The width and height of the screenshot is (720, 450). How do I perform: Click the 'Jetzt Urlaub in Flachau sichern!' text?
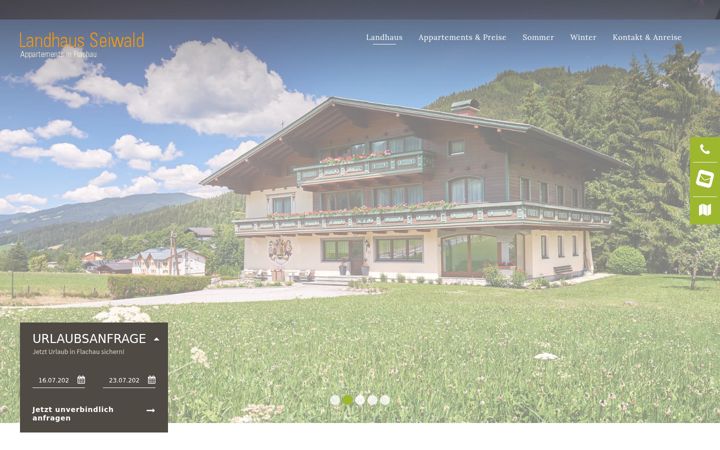[79, 352]
